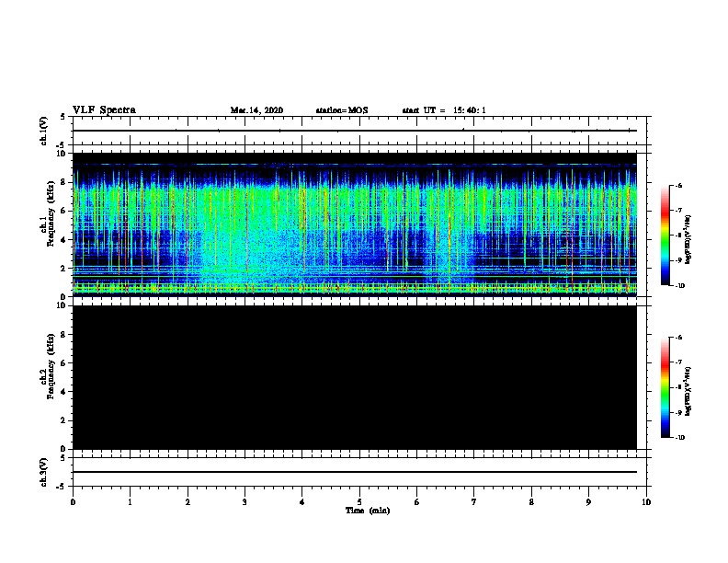The width and height of the screenshot is (728, 563).
Task: Click the ch.1(V) axis label at the top
Action: (44, 131)
